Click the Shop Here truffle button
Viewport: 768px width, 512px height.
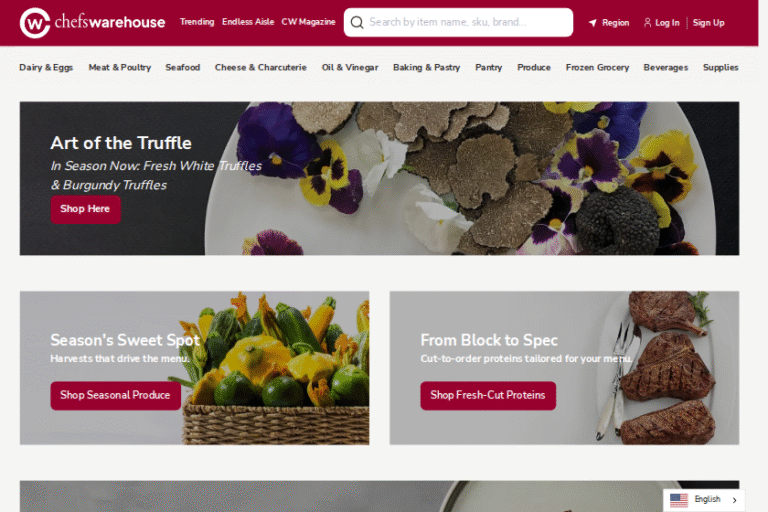[x=85, y=209]
